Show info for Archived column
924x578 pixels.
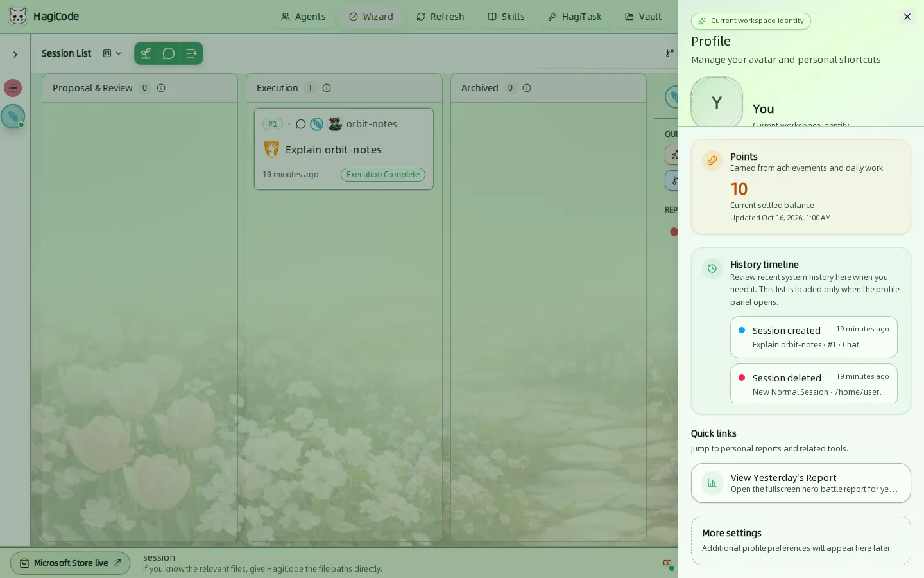click(527, 88)
